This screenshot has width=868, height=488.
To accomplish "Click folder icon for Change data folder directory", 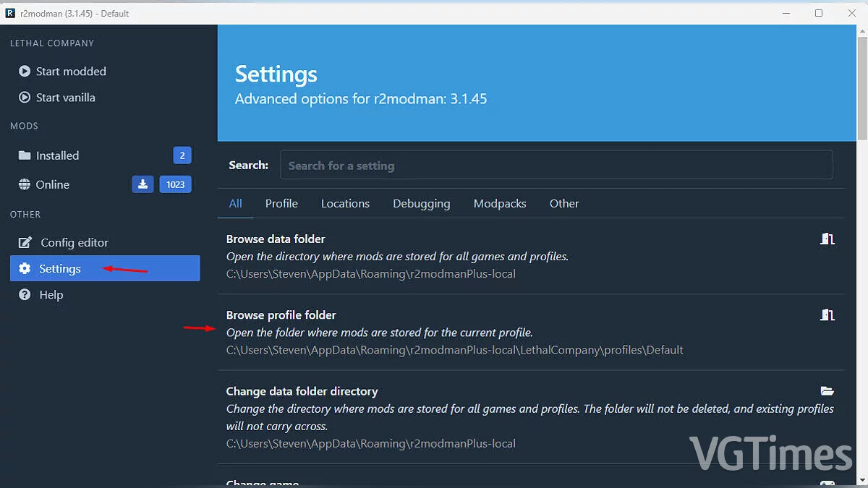I will tap(827, 391).
